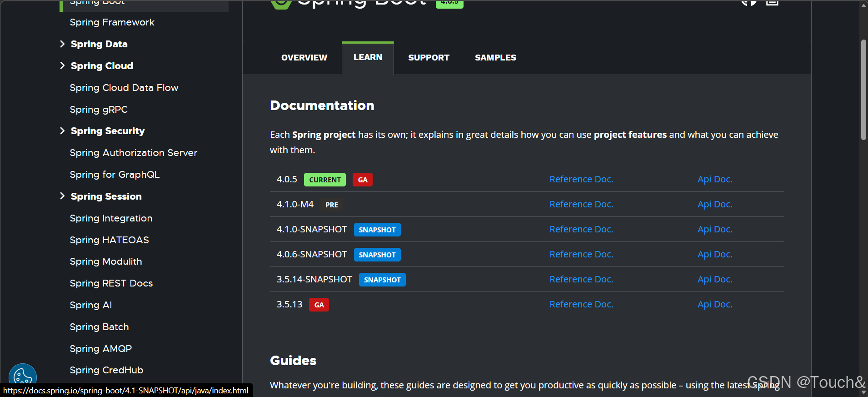Open the cookie preferences icon
This screenshot has height=397, width=868.
click(23, 376)
